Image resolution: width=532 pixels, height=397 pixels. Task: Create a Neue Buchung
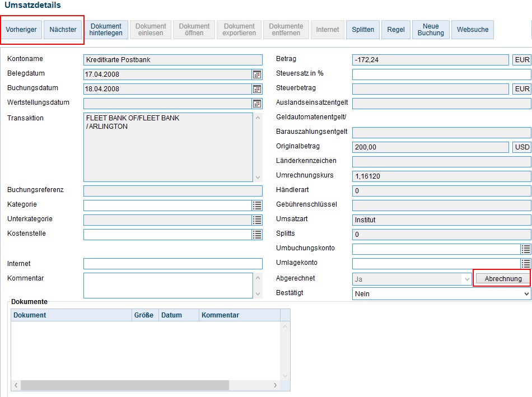pos(431,30)
